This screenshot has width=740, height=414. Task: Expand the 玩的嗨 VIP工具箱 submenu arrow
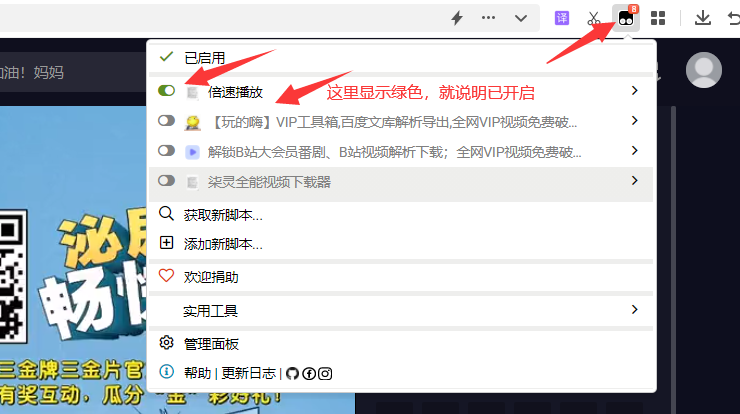pyautogui.click(x=635, y=120)
